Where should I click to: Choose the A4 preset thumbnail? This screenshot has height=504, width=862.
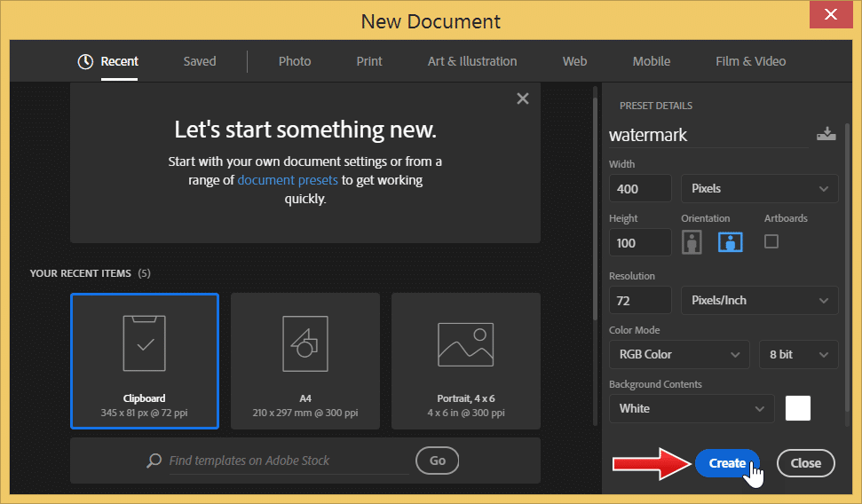point(305,360)
